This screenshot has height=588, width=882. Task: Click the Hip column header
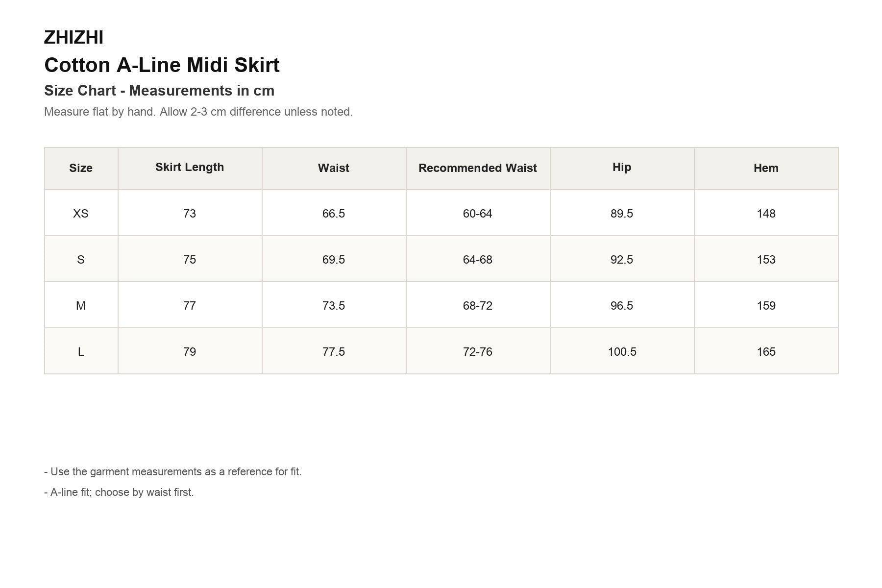(x=622, y=168)
